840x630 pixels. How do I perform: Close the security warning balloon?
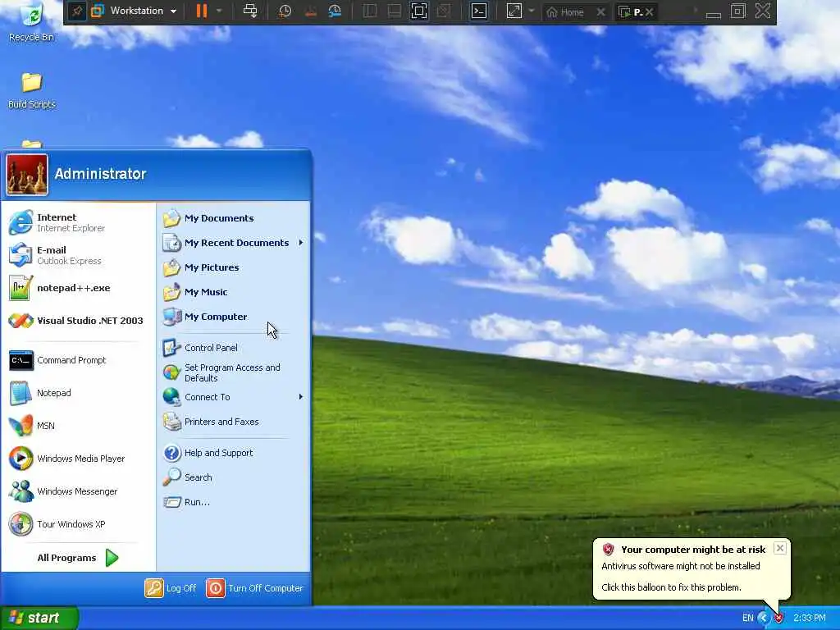coord(780,548)
